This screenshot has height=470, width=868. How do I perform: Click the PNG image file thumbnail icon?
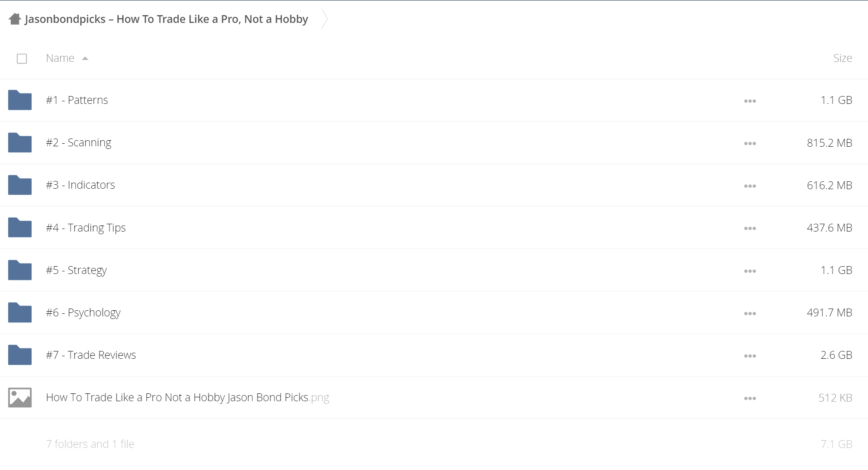[x=20, y=397]
